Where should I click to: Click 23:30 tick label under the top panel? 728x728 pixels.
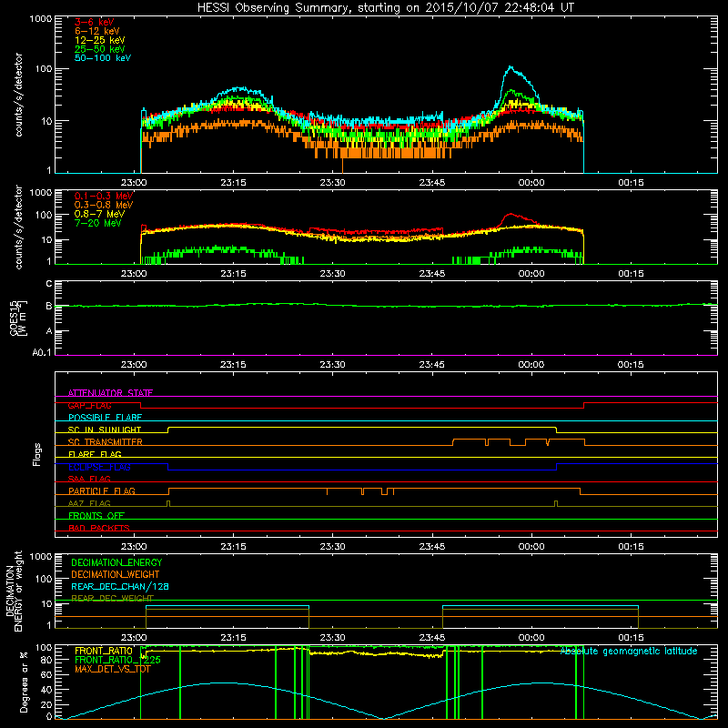[332, 183]
